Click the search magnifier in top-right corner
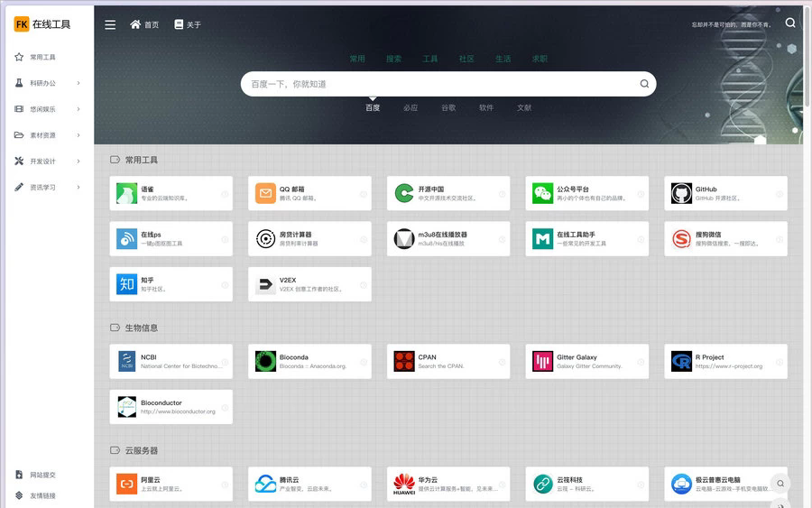 pos(790,23)
